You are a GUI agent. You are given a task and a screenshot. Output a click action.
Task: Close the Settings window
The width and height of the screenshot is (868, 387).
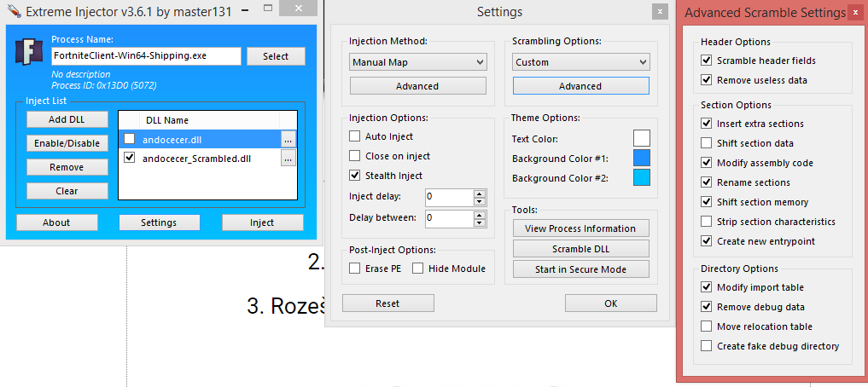click(x=659, y=12)
